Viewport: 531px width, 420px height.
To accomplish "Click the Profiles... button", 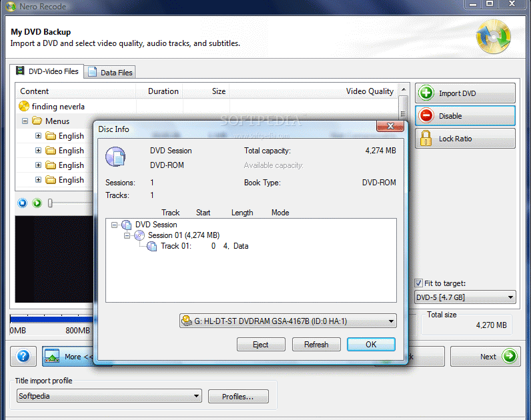I will tap(238, 396).
